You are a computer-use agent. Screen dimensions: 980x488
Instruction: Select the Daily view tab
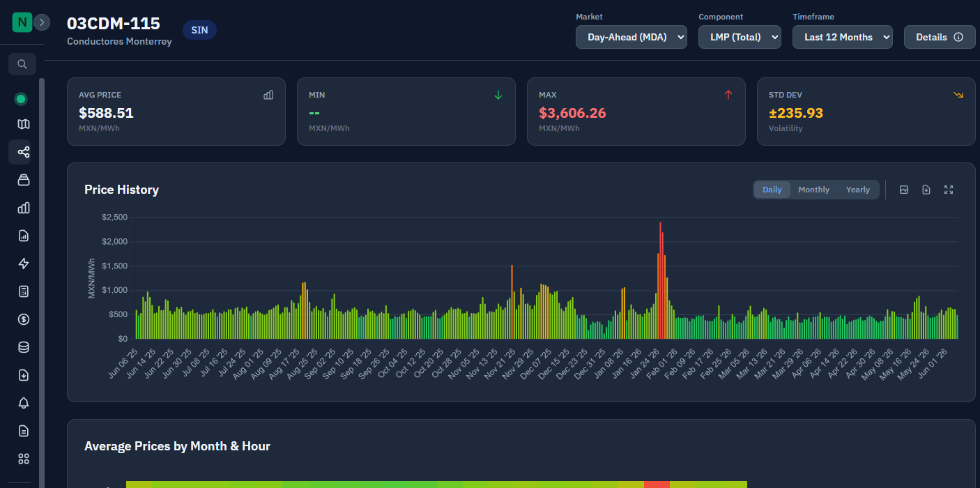click(x=772, y=190)
